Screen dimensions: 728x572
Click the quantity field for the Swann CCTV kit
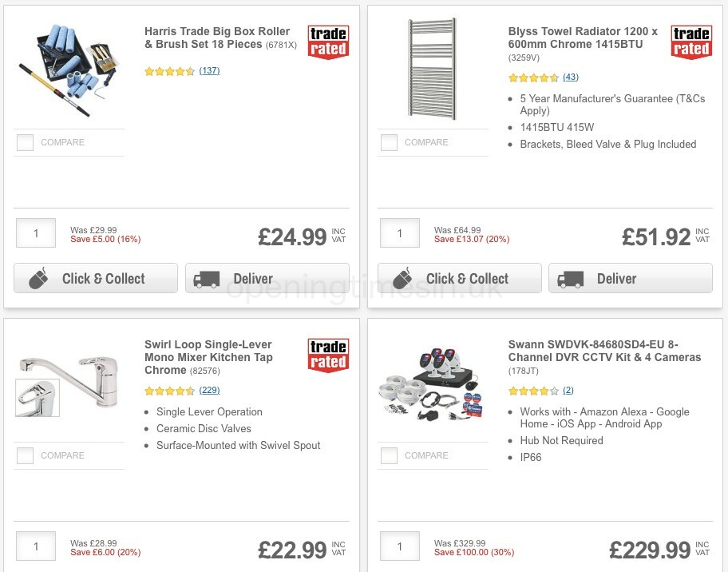pyautogui.click(x=399, y=546)
